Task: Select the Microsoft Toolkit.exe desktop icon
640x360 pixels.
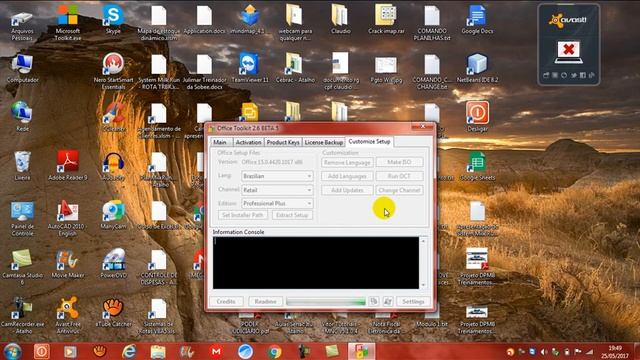Action: [x=68, y=22]
